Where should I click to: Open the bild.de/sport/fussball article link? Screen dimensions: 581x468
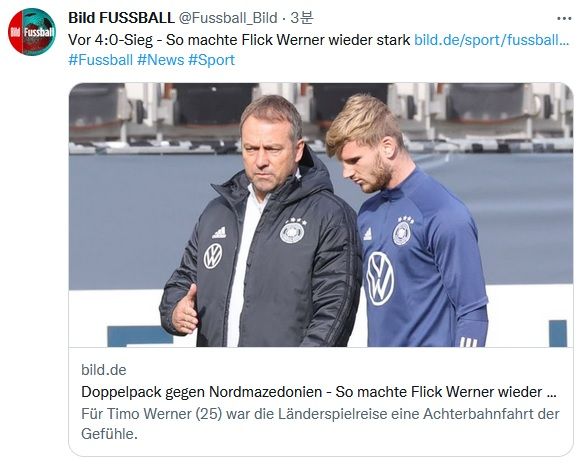pyautogui.click(x=491, y=40)
